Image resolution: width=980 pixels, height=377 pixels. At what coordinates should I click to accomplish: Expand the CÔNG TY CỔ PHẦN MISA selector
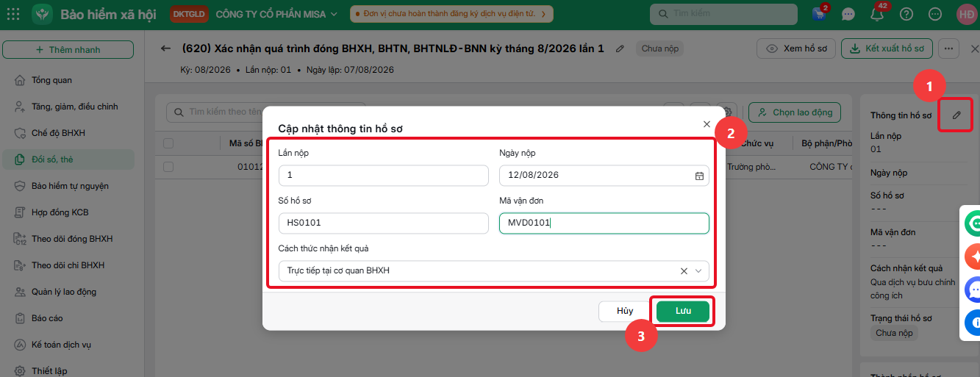coord(276,14)
